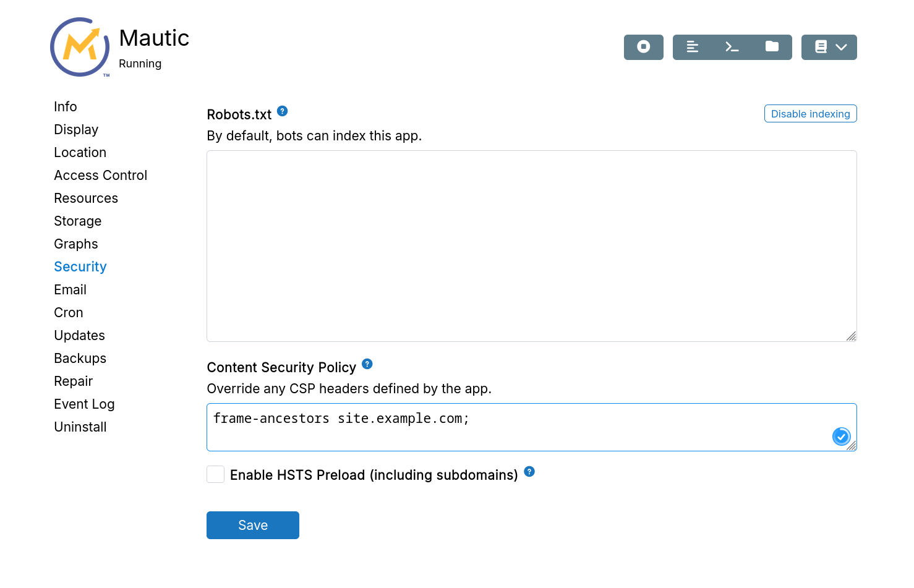The width and height of the screenshot is (914, 588).
Task: Open the Uninstall page
Action: pyautogui.click(x=80, y=427)
